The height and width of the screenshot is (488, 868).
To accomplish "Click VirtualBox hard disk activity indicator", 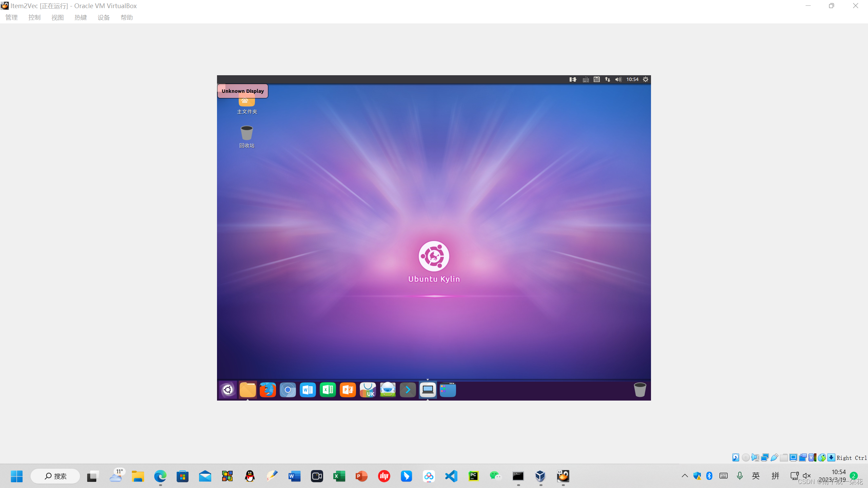I will point(736,458).
